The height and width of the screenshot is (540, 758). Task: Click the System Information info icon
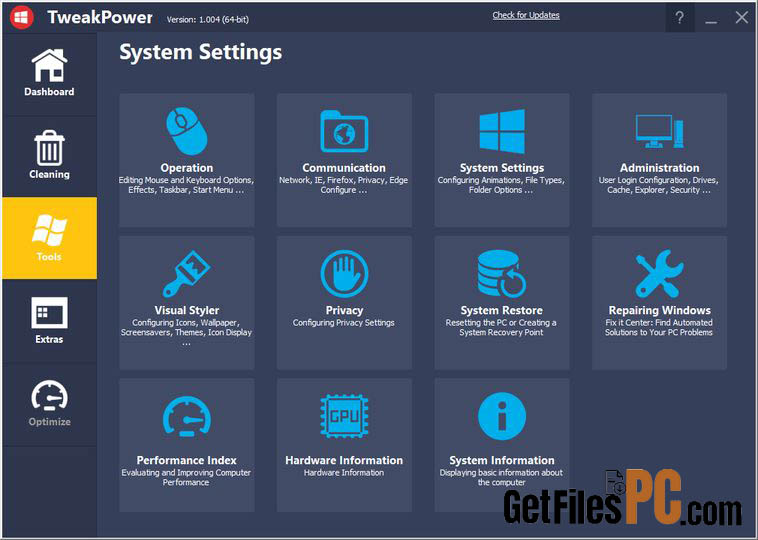click(x=502, y=416)
